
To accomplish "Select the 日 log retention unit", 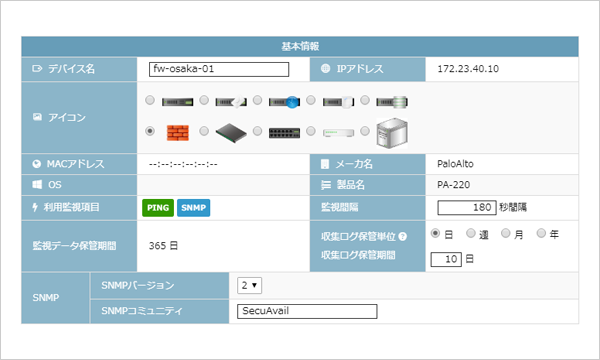I will tap(435, 233).
